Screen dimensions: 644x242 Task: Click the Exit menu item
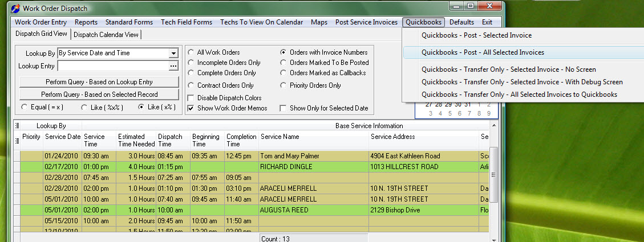pyautogui.click(x=487, y=22)
